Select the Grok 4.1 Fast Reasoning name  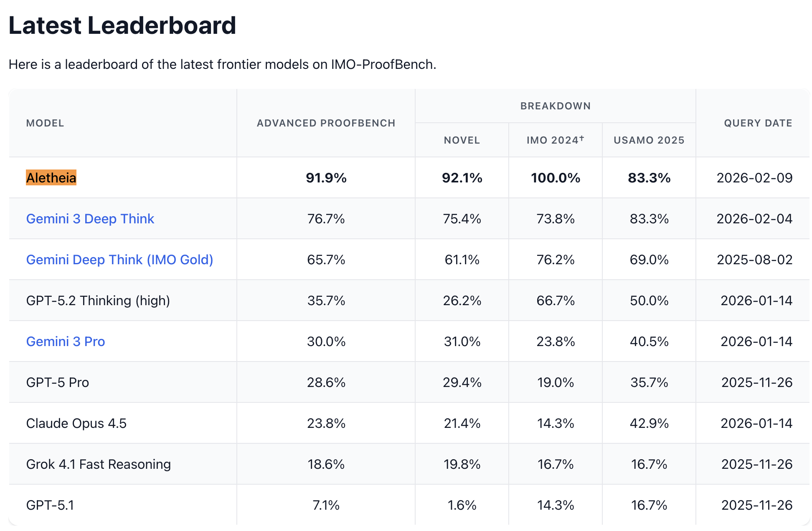point(98,464)
